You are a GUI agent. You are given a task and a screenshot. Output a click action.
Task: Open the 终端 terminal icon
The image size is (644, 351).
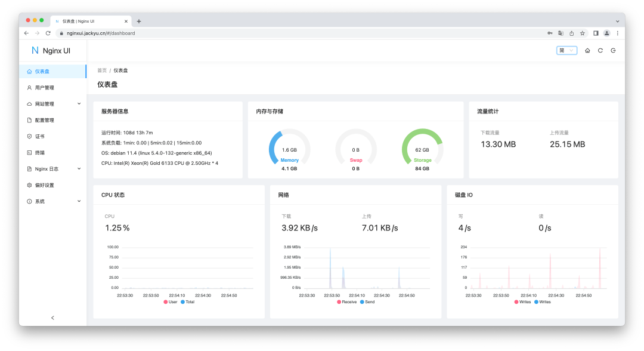[x=28, y=152]
